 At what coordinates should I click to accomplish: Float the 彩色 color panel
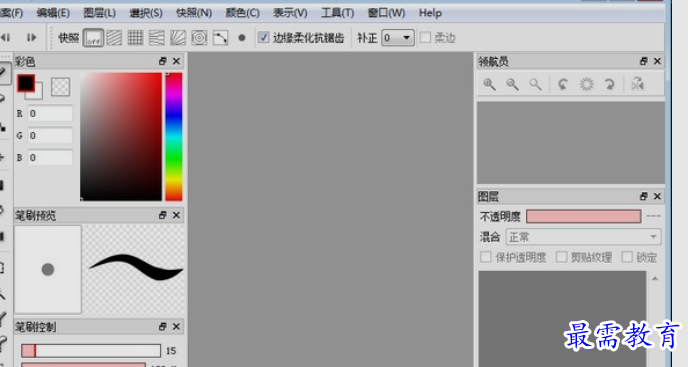162,61
